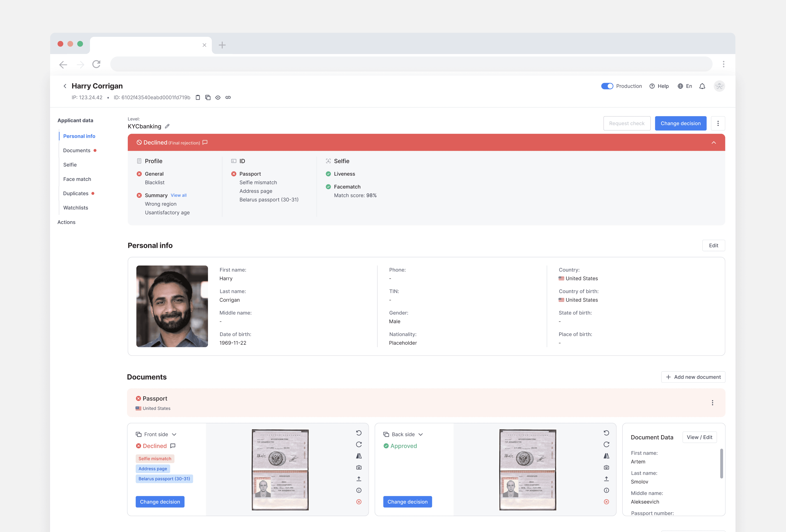Toggle the Production mode switch
The image size is (786, 532).
coord(607,86)
